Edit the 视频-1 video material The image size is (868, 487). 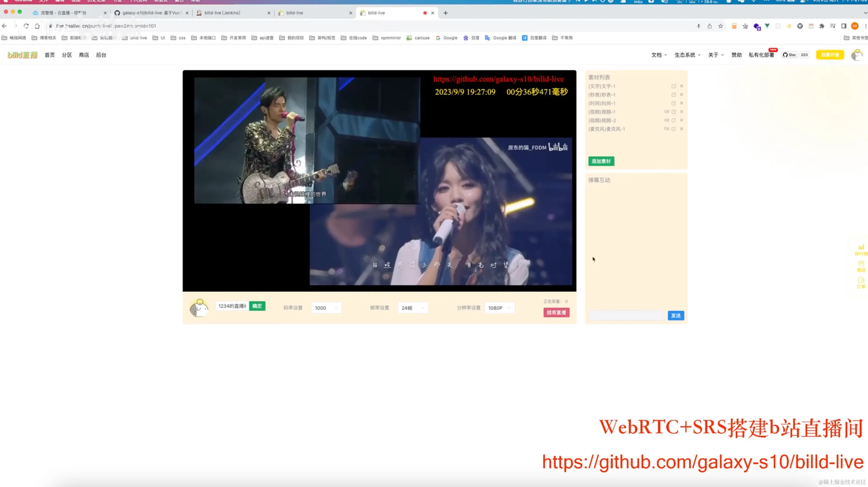(x=674, y=112)
